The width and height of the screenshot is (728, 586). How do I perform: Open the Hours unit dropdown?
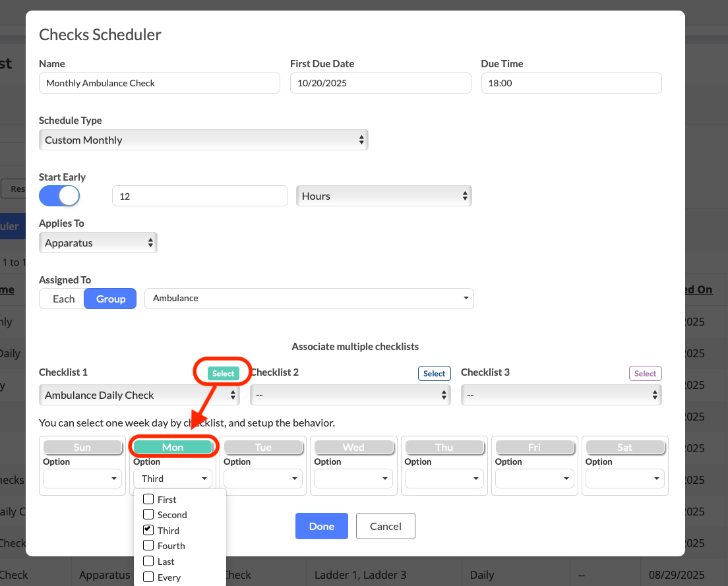[x=384, y=196]
